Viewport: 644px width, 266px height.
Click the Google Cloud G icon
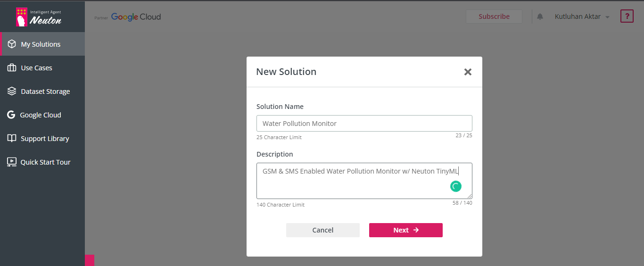pyautogui.click(x=11, y=115)
